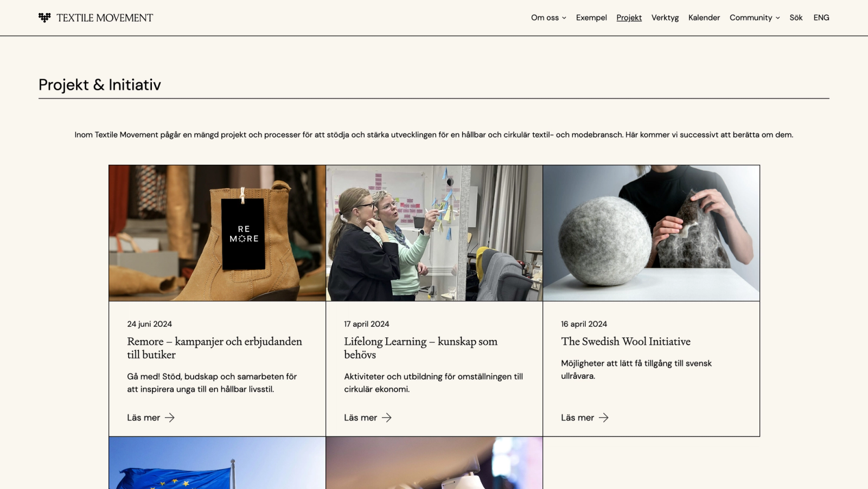
Task: Expand the Om oss chevron
Action: [x=564, y=18]
